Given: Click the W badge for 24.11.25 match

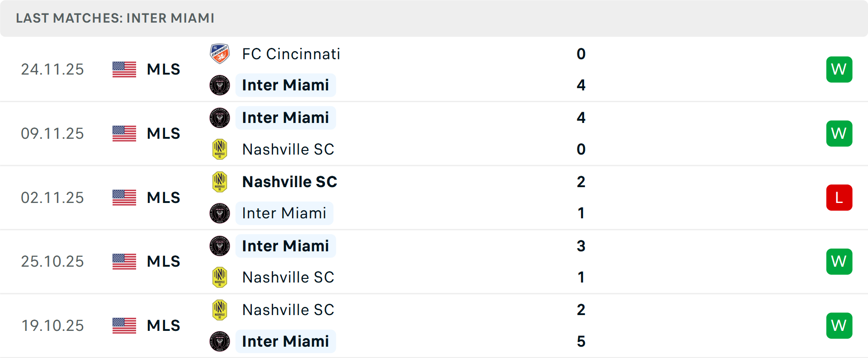Looking at the screenshot, I should [x=839, y=70].
